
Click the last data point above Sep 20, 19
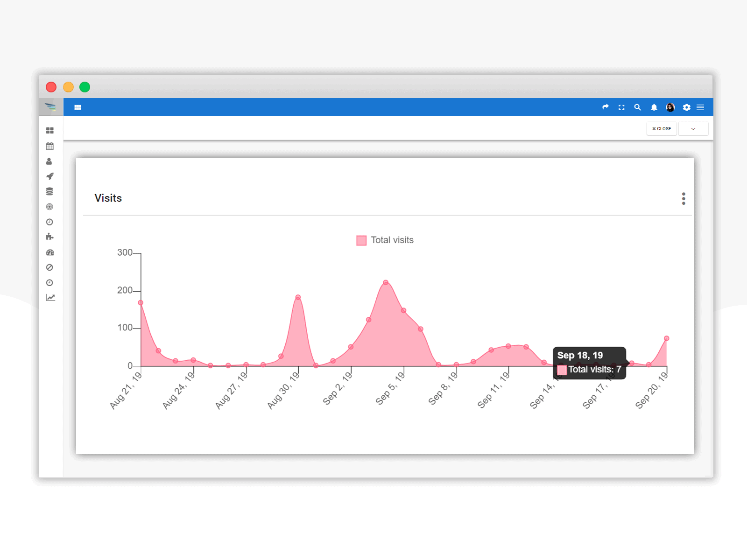click(x=667, y=338)
